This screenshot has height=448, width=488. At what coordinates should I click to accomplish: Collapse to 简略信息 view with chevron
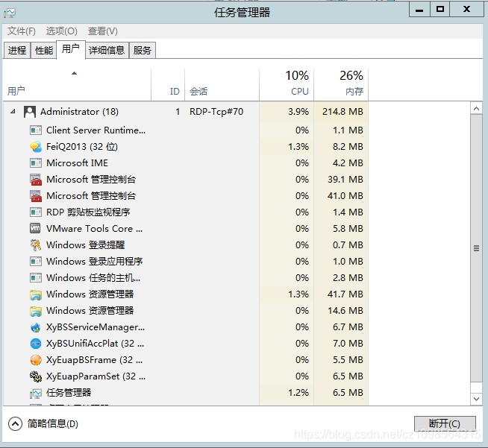pyautogui.click(x=15, y=423)
